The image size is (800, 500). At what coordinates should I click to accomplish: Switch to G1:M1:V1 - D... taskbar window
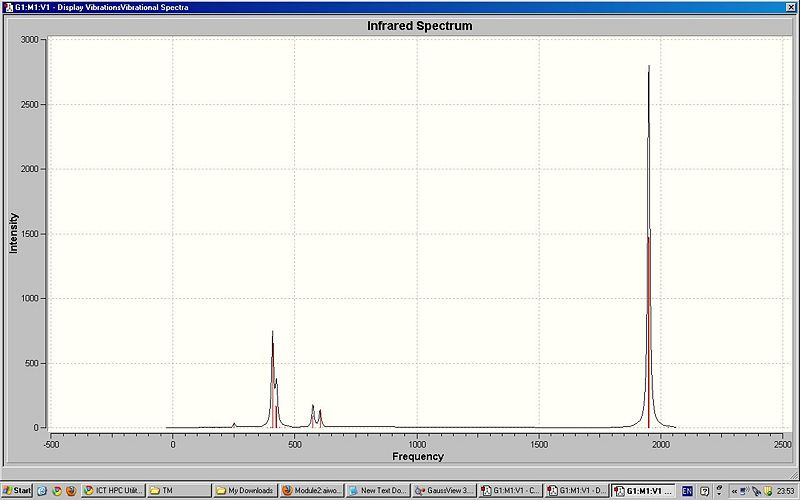(x=577, y=491)
